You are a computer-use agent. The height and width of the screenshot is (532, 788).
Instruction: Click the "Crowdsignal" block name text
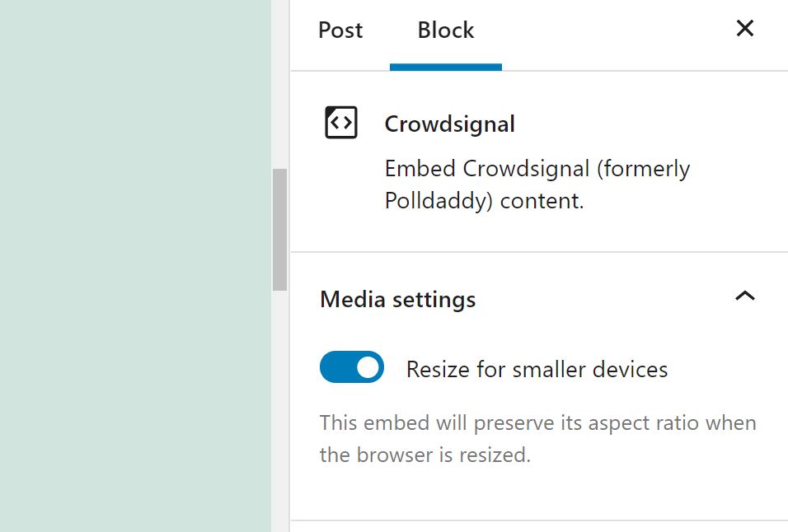tap(448, 124)
